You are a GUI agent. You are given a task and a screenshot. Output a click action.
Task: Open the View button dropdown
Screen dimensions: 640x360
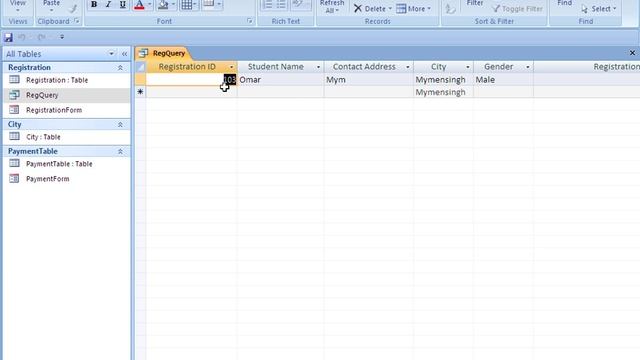coord(18,10)
